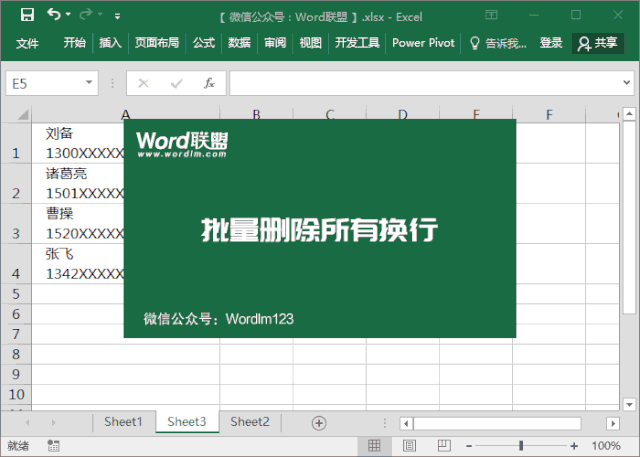The height and width of the screenshot is (457, 640).
Task: Click the 100% zoom level text
Action: (x=606, y=446)
